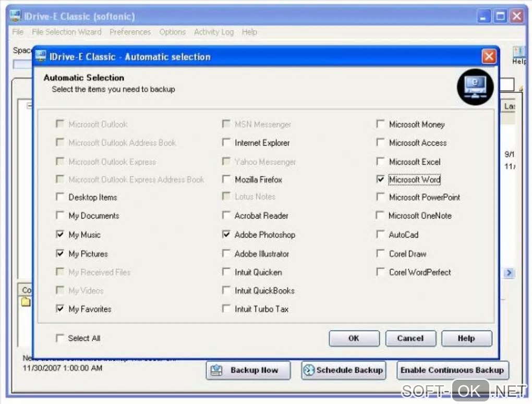Click the grayed My Videos checkbox
Viewport: 532px width, 404px height.
[59, 290]
